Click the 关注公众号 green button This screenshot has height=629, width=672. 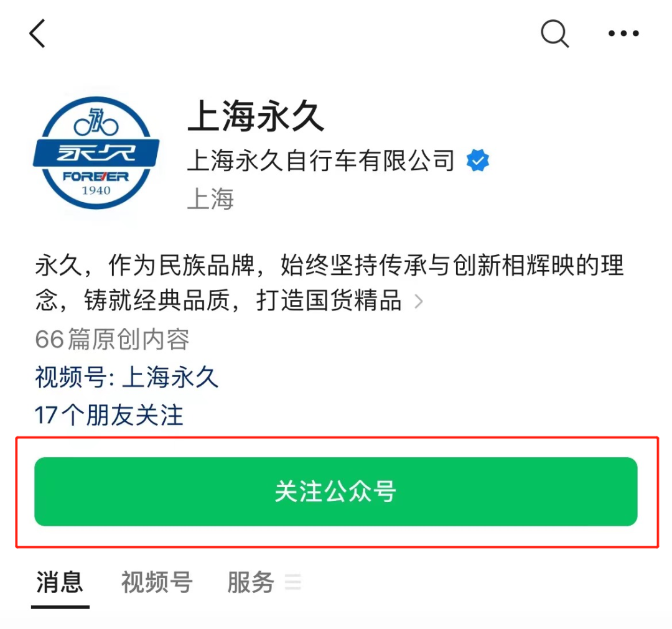[336, 492]
